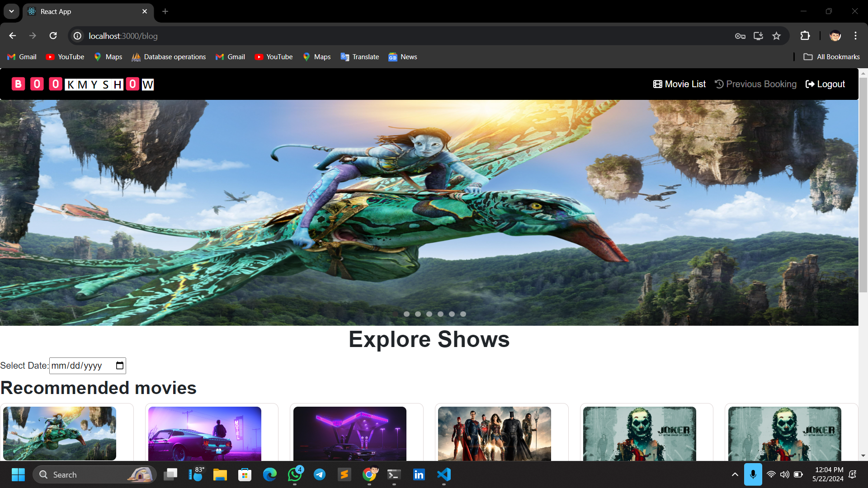Click the Avatar movie thumbnail card

(x=60, y=433)
